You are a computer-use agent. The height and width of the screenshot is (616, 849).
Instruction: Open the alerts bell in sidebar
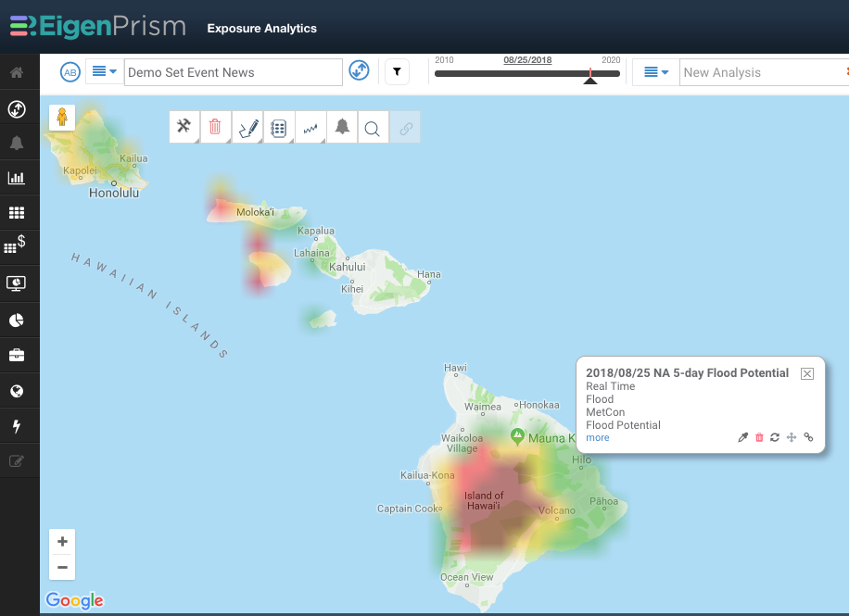coord(17,143)
